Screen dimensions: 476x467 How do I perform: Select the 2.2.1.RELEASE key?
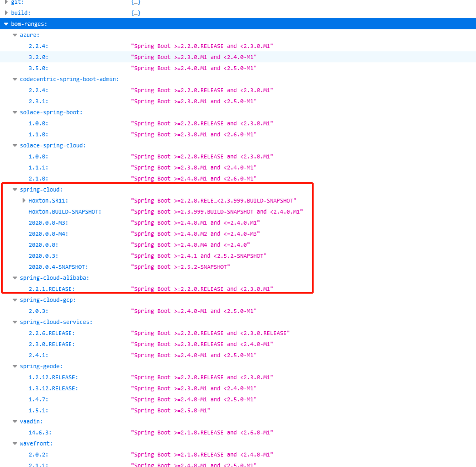pos(51,289)
